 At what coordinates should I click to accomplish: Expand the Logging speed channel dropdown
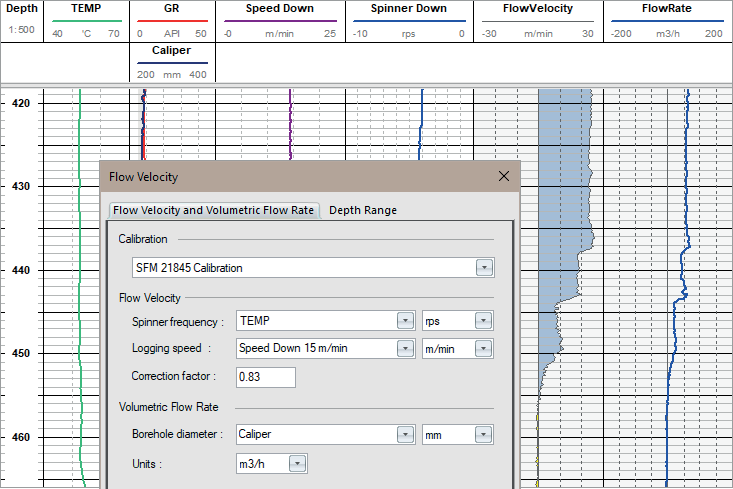click(405, 349)
